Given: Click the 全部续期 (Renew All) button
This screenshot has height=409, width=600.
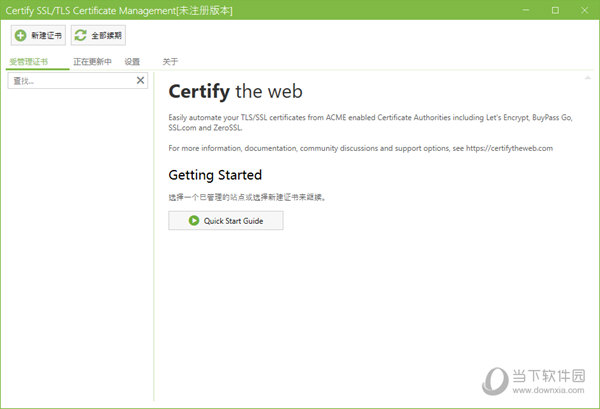Looking at the screenshot, I should point(98,35).
